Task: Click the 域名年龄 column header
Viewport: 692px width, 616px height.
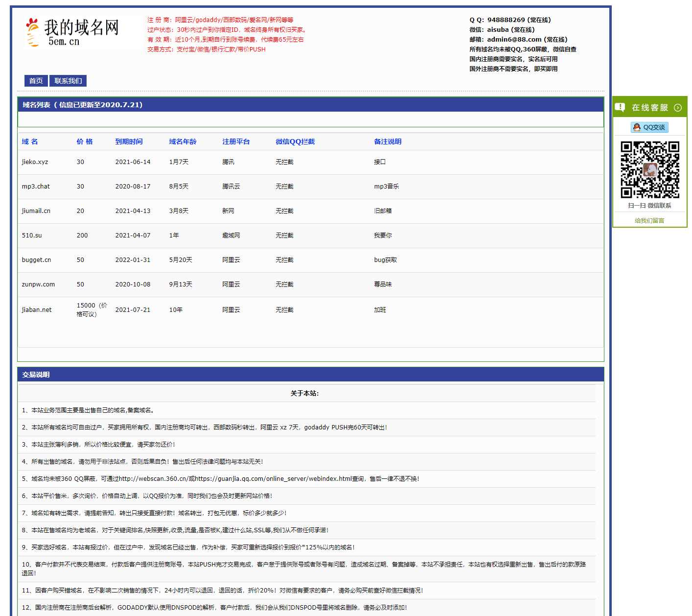Action: click(x=183, y=142)
